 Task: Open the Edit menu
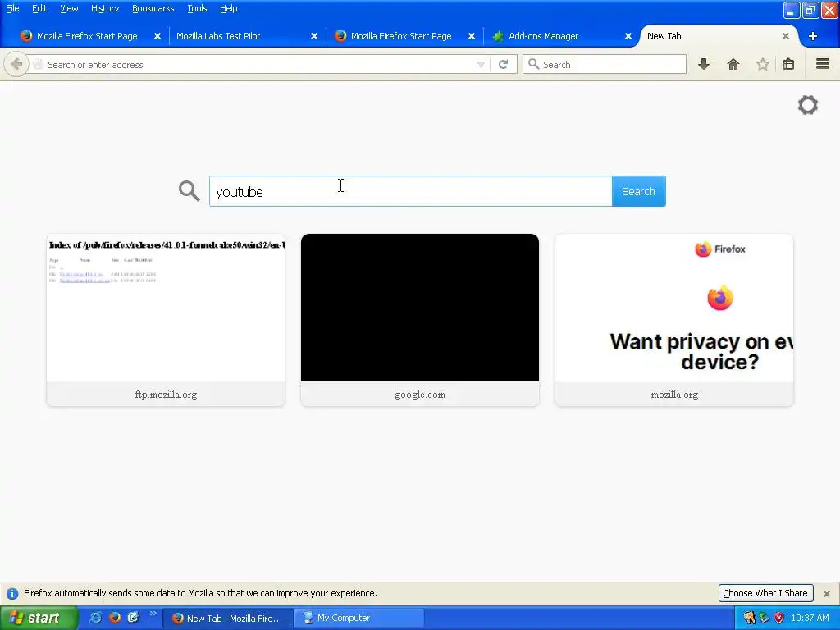pos(39,8)
